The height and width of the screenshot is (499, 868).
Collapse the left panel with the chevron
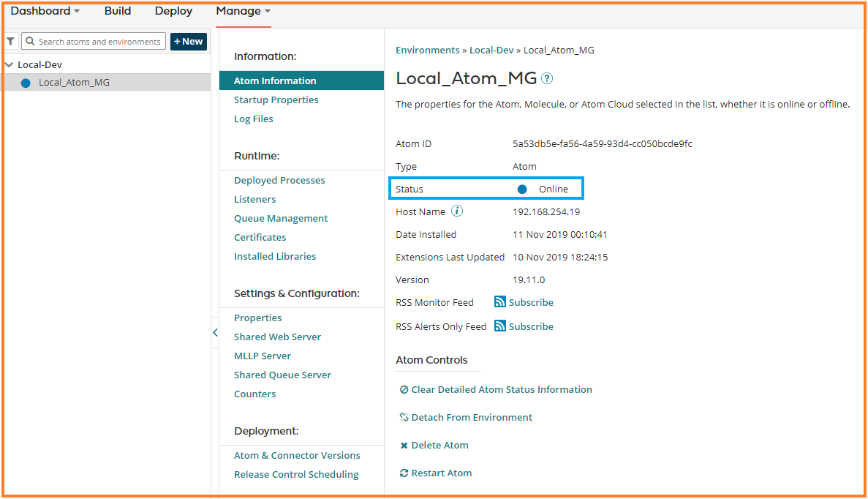[x=215, y=332]
